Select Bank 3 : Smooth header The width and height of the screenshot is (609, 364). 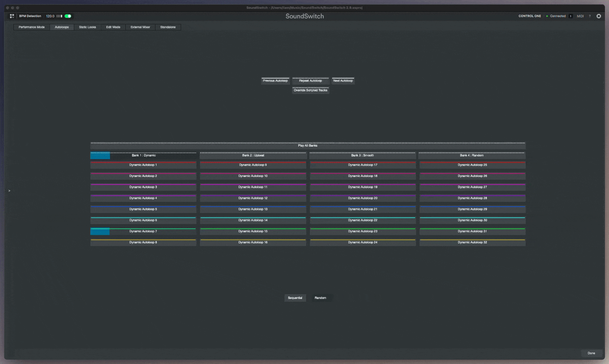(x=362, y=155)
